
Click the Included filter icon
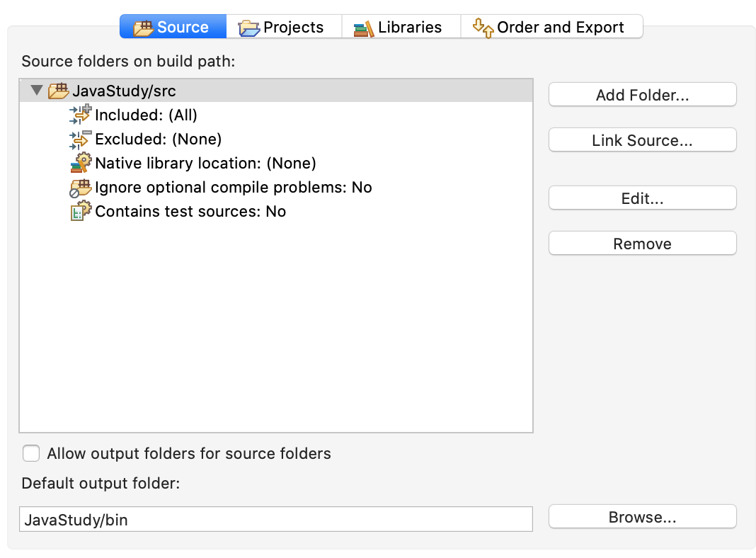click(81, 115)
